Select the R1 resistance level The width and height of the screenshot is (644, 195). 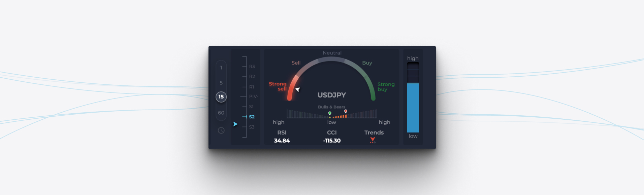coord(252,87)
